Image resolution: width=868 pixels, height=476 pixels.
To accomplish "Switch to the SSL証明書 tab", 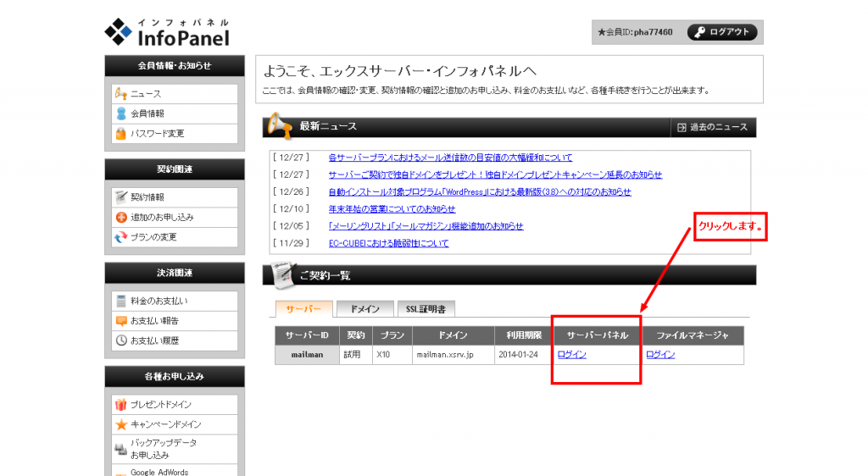I will pyautogui.click(x=426, y=309).
